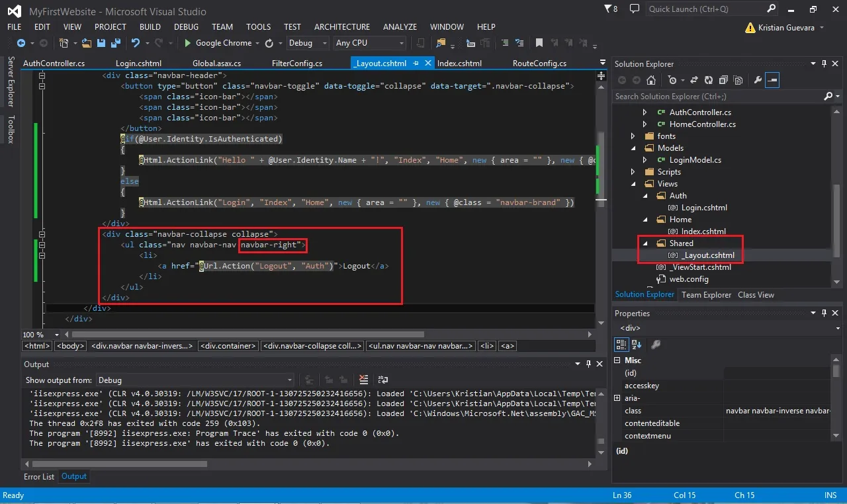Click Clear All icon in Output window
Image resolution: width=847 pixels, height=504 pixels.
point(363,380)
